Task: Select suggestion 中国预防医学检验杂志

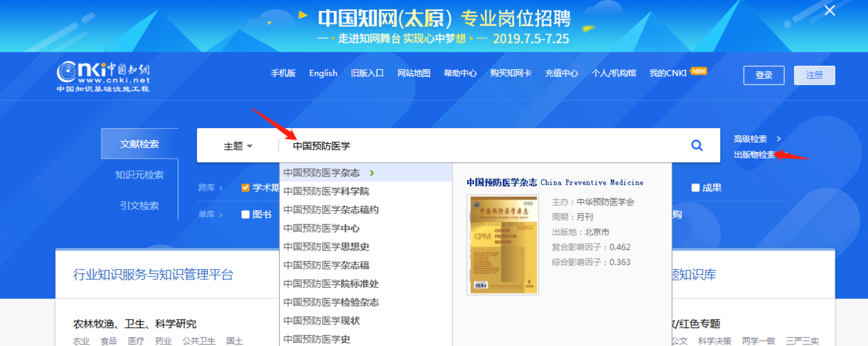Action: 366,303
